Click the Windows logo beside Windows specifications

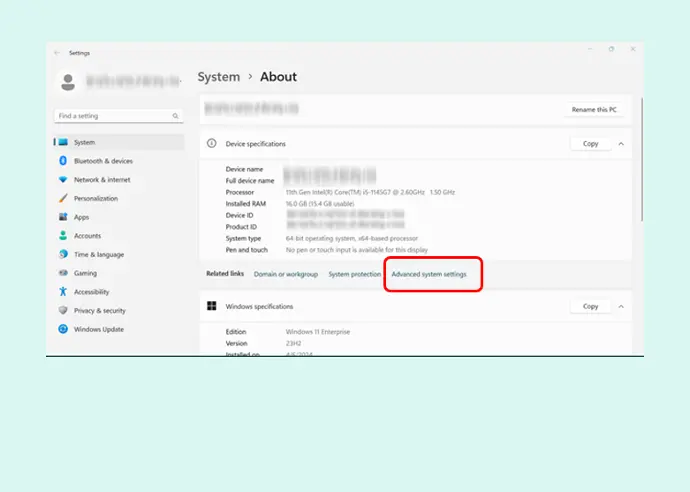(x=212, y=306)
